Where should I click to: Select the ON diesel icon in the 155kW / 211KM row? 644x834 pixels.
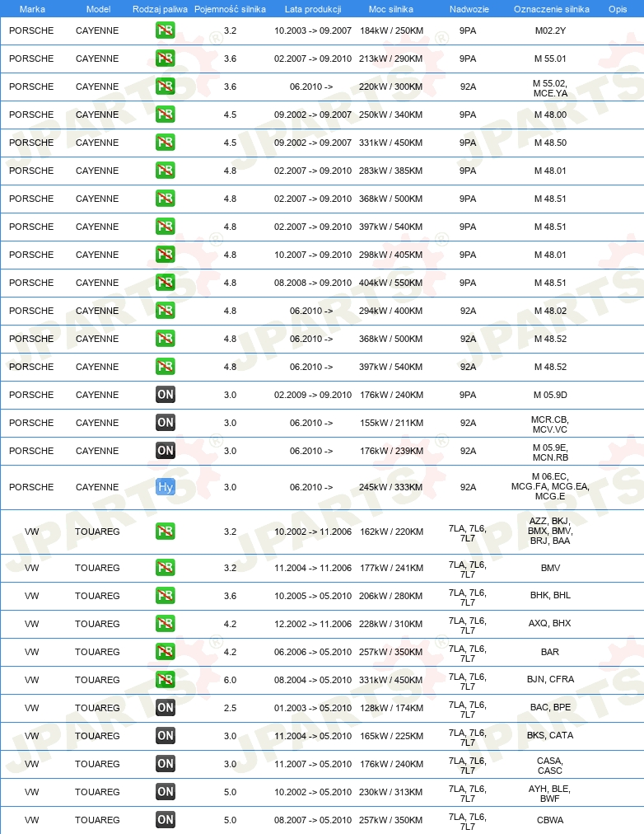[166, 422]
